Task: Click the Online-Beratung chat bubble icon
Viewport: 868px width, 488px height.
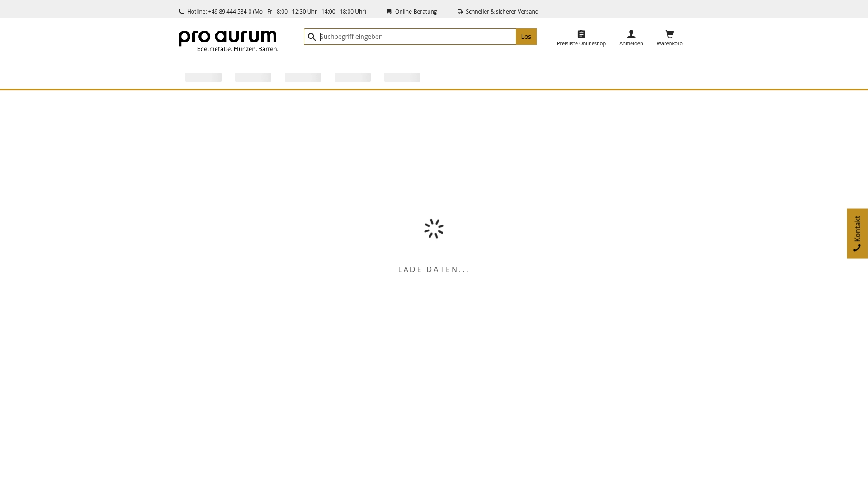Action: point(389,11)
